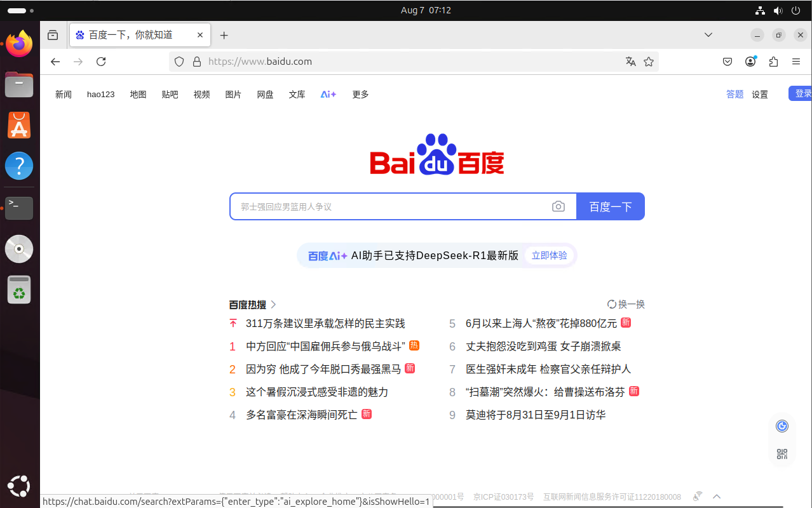
Task: Open hot search 多名富豪在深海瞬间死亡
Action: point(302,415)
